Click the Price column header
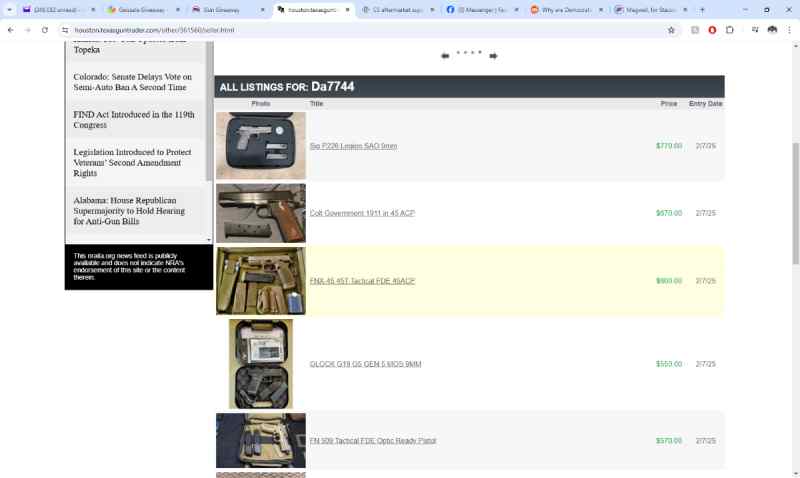Image resolution: width=800 pixels, height=478 pixels. (669, 104)
